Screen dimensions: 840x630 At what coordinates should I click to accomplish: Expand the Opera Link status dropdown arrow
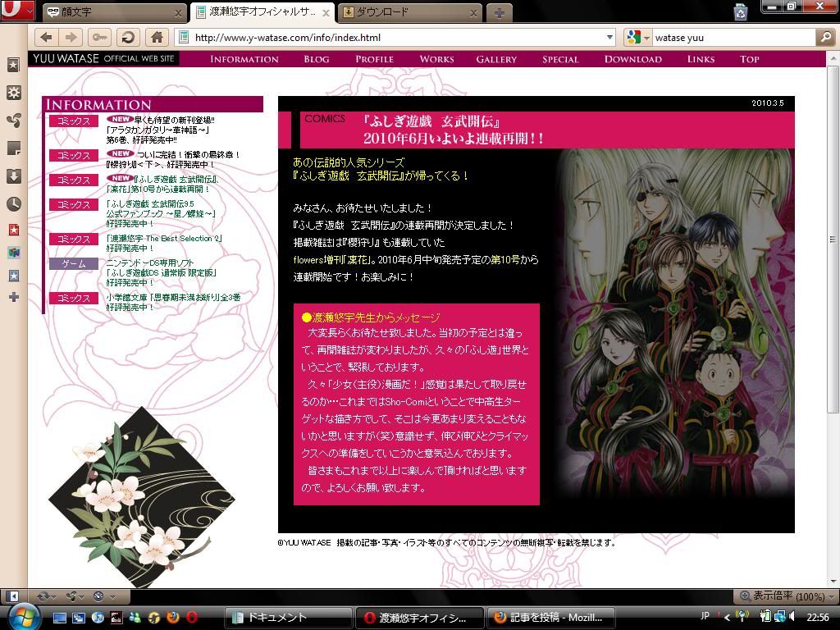(x=53, y=596)
